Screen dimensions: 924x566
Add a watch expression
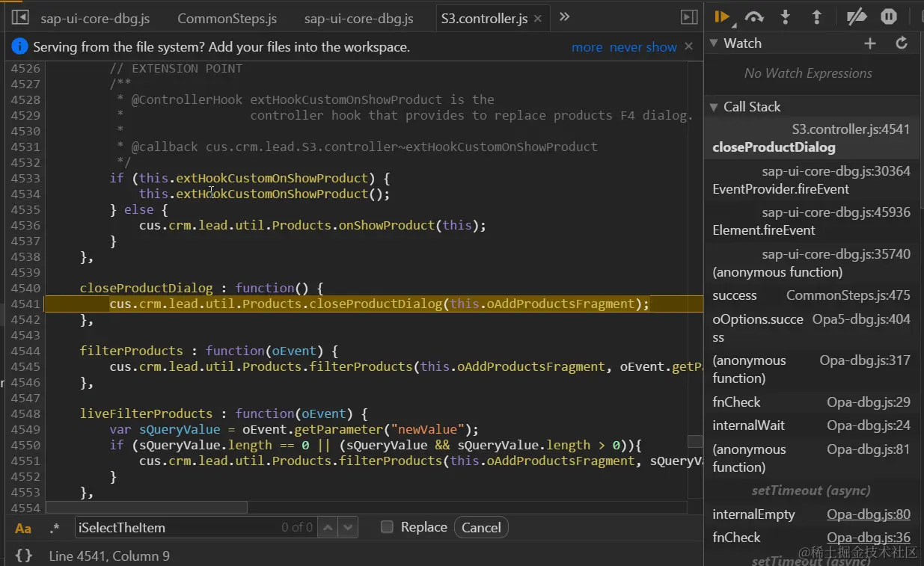point(869,43)
